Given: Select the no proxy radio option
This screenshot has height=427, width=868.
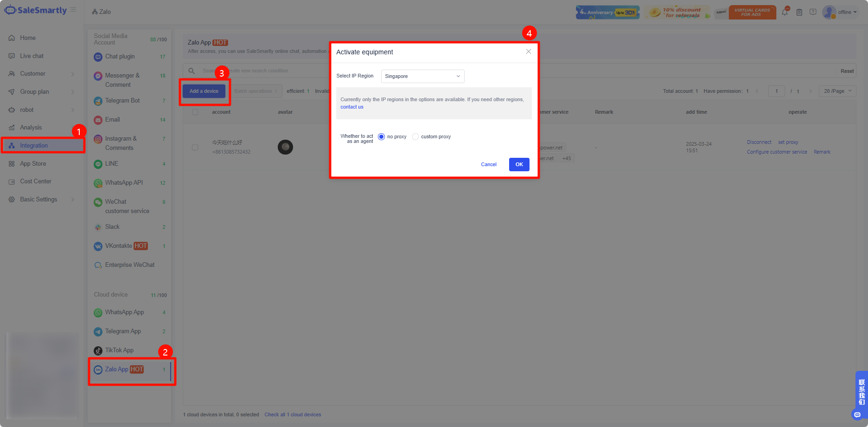Looking at the screenshot, I should 381,137.
